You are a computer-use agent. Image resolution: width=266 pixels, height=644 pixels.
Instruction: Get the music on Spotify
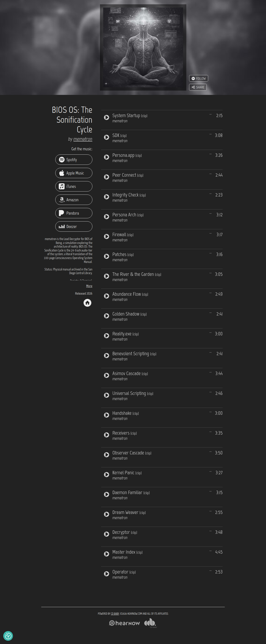click(74, 160)
